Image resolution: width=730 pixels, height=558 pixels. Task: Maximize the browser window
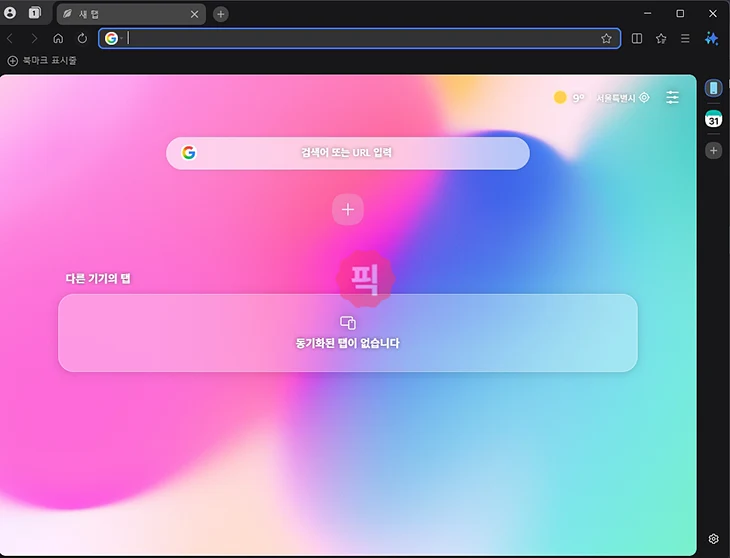click(x=680, y=13)
